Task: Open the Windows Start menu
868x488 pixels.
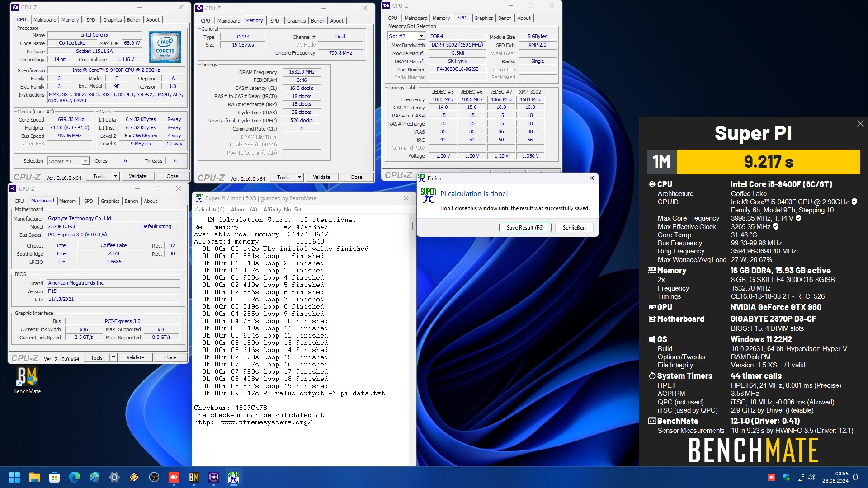Action: [x=14, y=477]
